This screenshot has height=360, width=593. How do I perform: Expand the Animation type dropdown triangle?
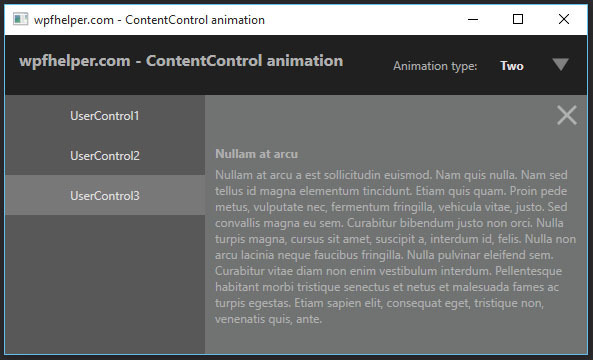click(x=560, y=65)
